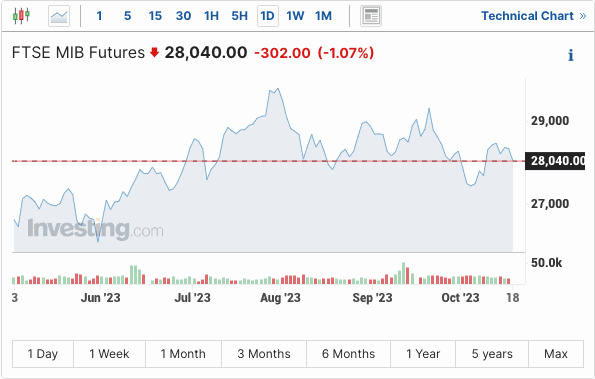Select the 1W interval

coord(295,16)
